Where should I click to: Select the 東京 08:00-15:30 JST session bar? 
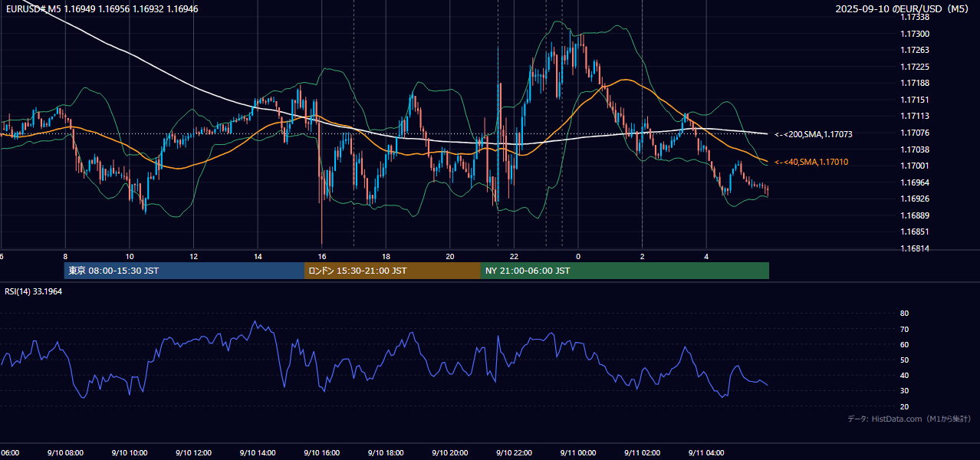(x=184, y=271)
